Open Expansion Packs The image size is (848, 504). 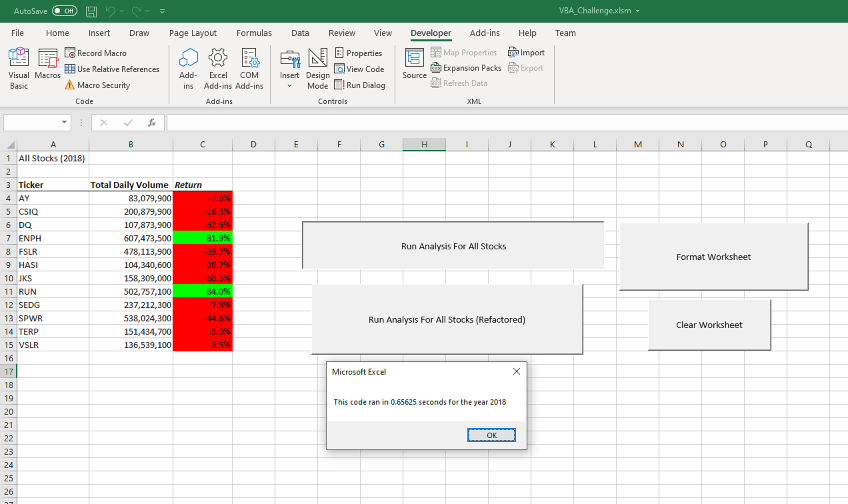point(466,68)
